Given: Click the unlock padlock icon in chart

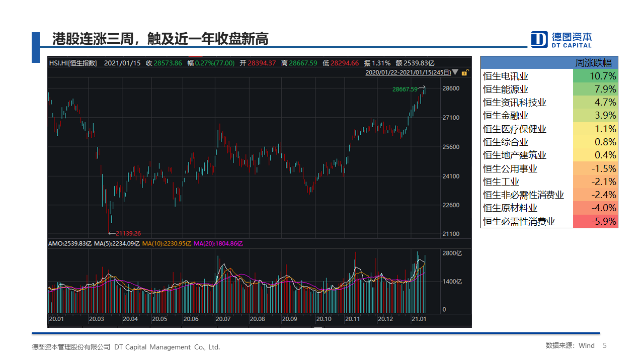Looking at the screenshot, I should 465,72.
